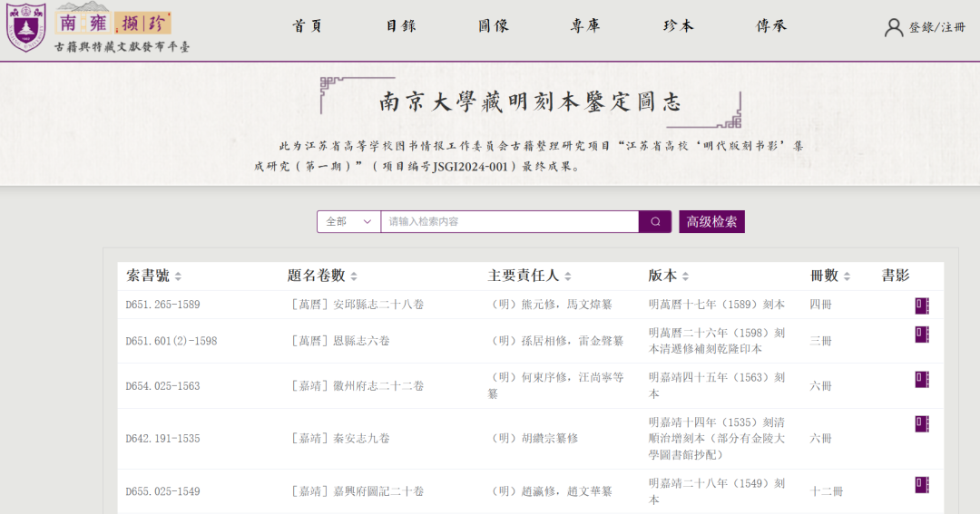Open book image icon for 徽州府志二十二卷
The width and height of the screenshot is (980, 514).
click(x=922, y=379)
